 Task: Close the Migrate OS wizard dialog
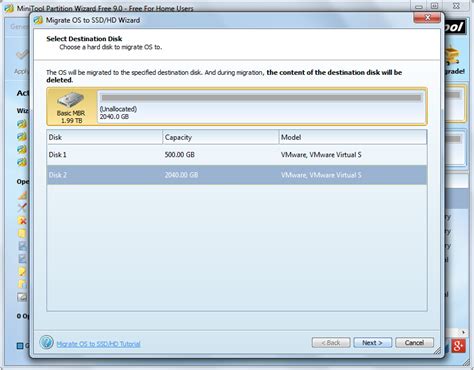click(427, 18)
